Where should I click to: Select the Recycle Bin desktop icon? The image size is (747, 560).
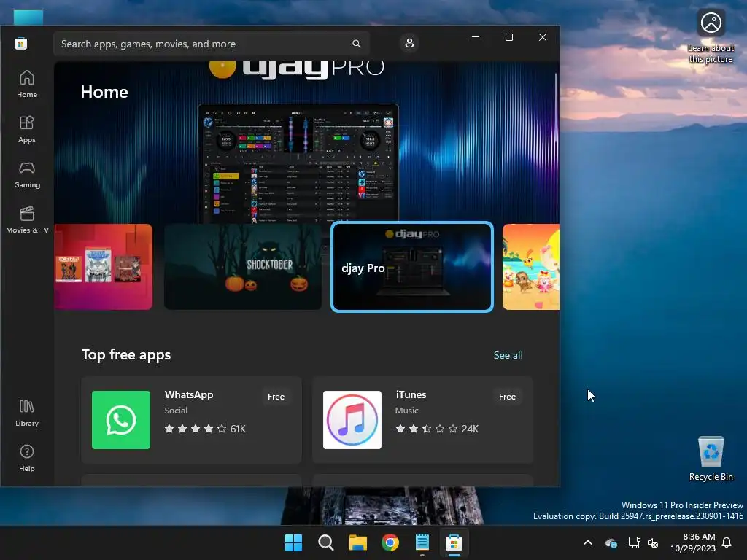[x=711, y=459]
